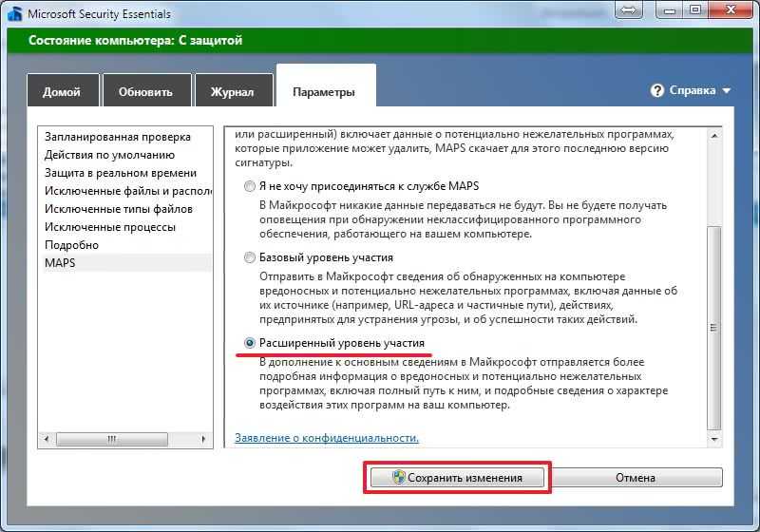Click the settings list horizontal scrollbar thumb
This screenshot has height=532, width=760.
point(112,440)
